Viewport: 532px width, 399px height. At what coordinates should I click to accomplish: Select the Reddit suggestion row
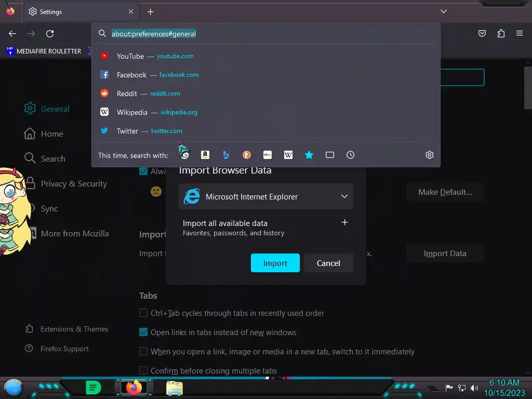point(266,94)
